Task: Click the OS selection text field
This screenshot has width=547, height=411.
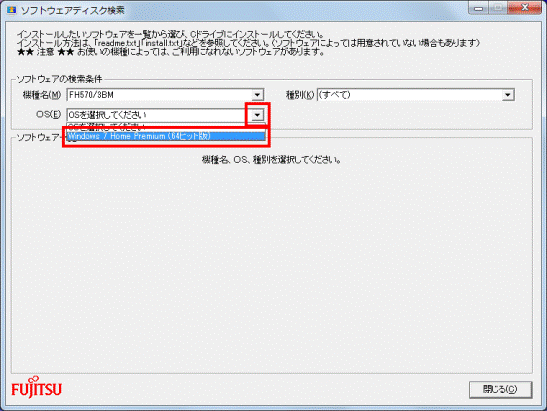Action: tap(159, 115)
